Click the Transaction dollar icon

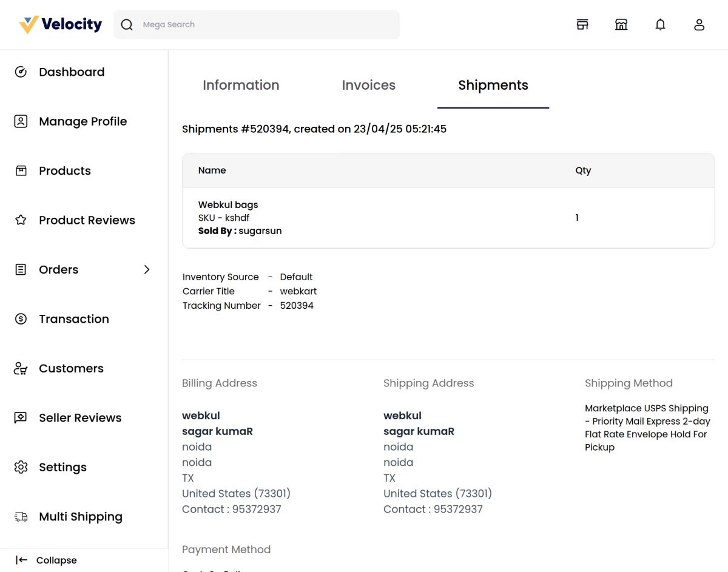(21, 318)
